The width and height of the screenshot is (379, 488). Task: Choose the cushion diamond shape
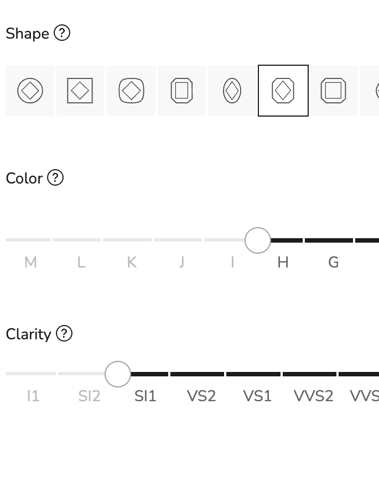point(131,91)
